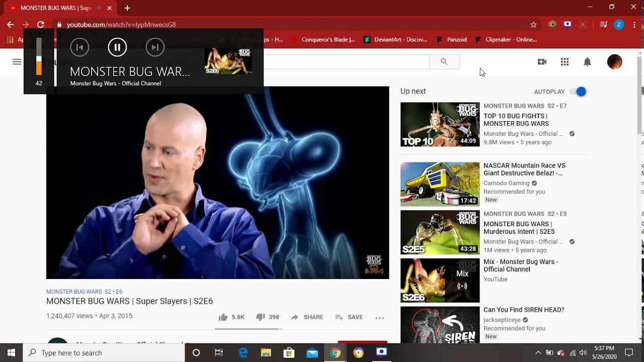
Task: Click the YouTube search magnifier button
Action: pyautogui.click(x=444, y=62)
